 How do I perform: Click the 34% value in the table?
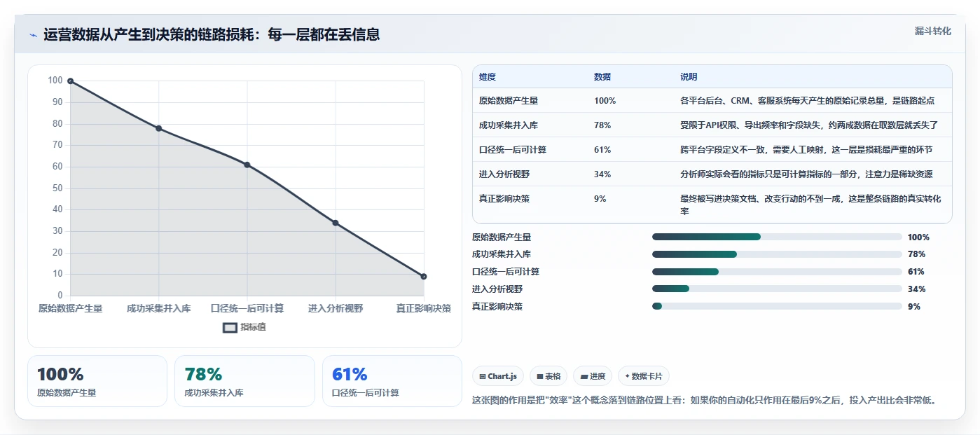pyautogui.click(x=602, y=174)
